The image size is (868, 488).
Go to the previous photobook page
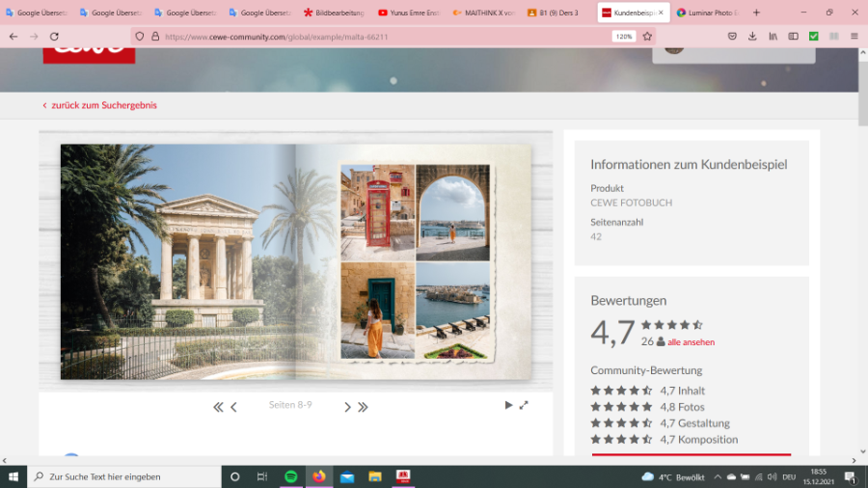click(233, 407)
